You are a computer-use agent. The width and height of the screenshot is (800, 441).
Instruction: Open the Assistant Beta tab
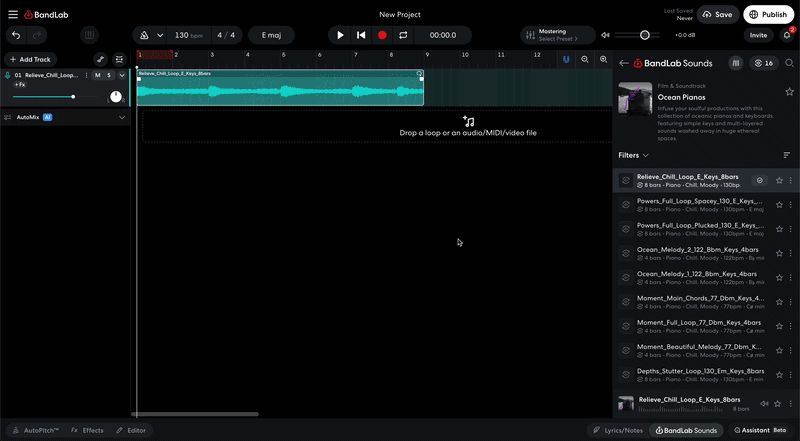[x=760, y=430]
